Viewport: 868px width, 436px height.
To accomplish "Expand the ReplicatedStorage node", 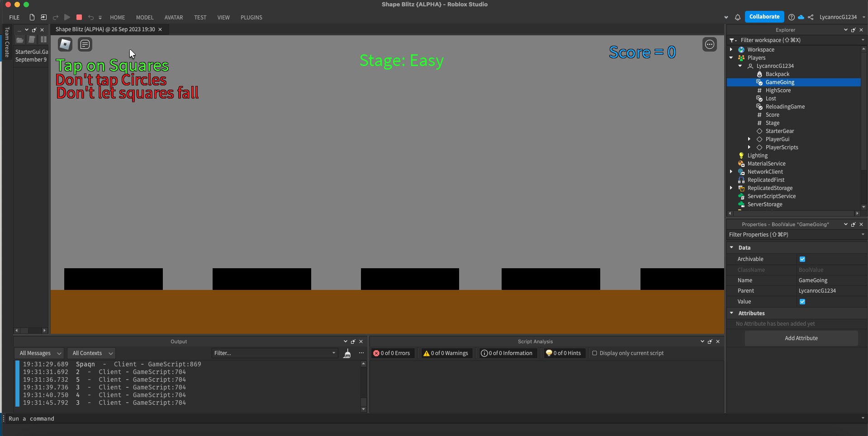I will point(731,188).
